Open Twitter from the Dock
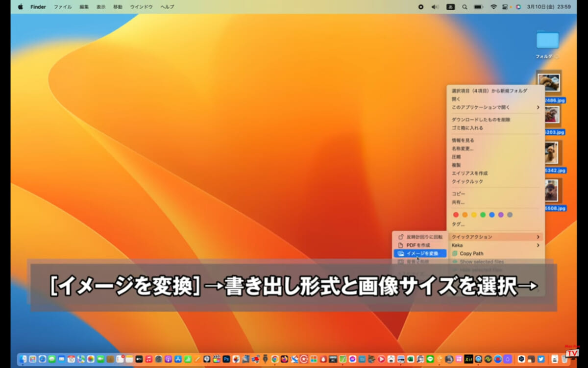The height and width of the screenshot is (368, 588). coord(541,359)
